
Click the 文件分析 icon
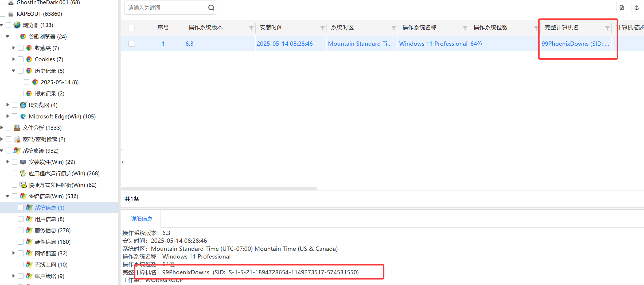(17, 128)
